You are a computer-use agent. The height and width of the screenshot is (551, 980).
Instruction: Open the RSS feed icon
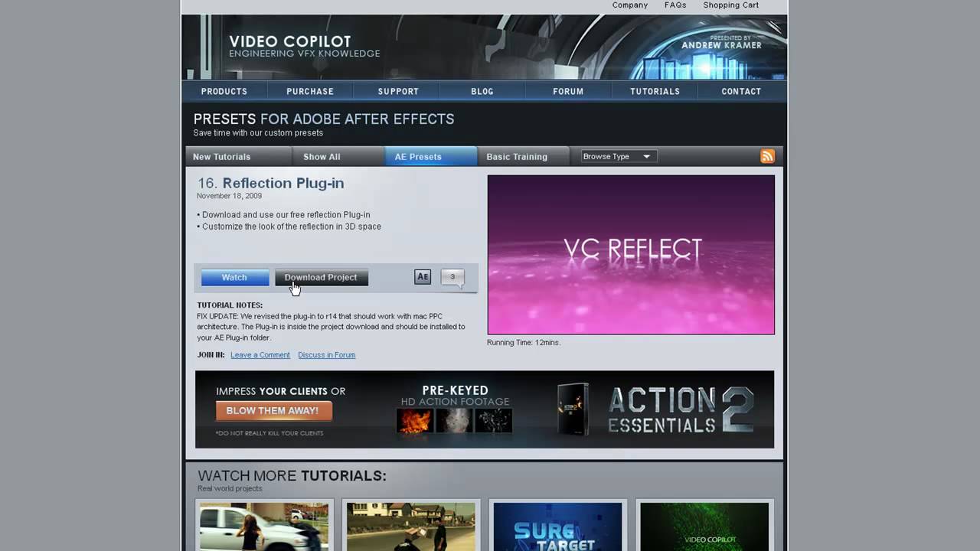click(767, 156)
